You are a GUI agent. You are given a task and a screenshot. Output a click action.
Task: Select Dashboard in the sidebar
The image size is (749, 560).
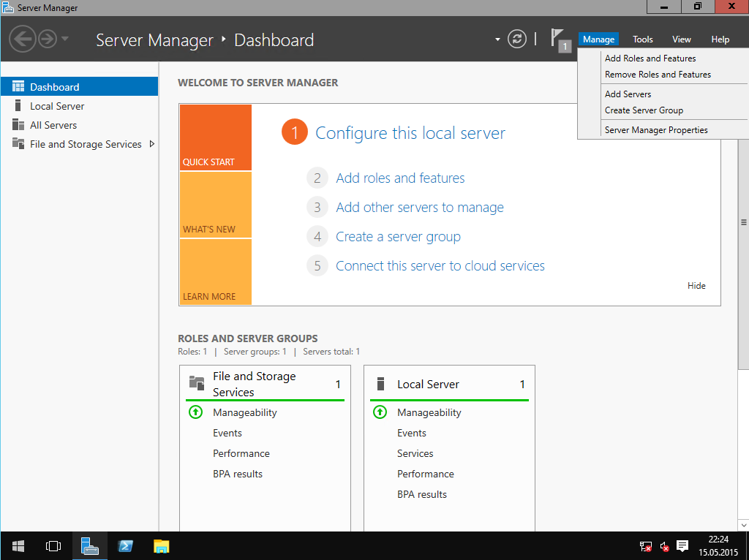(79, 86)
